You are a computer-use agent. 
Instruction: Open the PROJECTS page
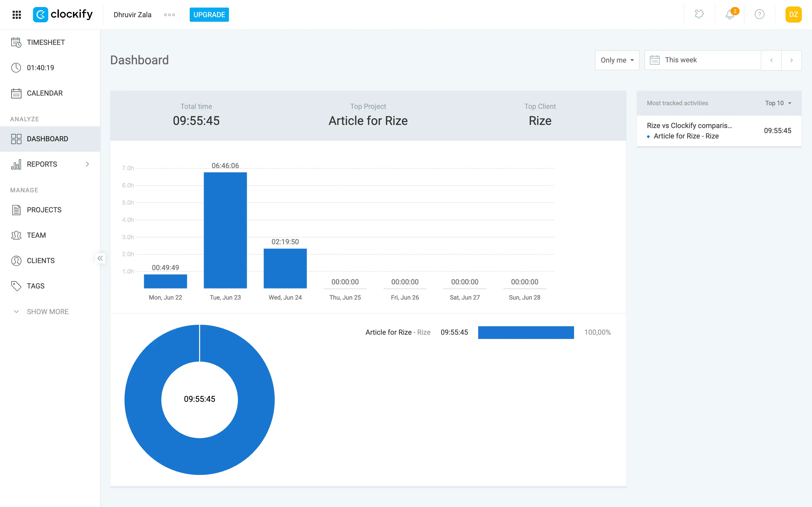pos(50,210)
